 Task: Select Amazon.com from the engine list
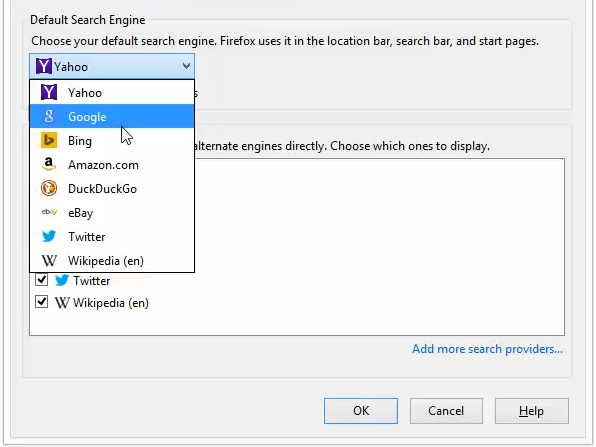coord(112,165)
